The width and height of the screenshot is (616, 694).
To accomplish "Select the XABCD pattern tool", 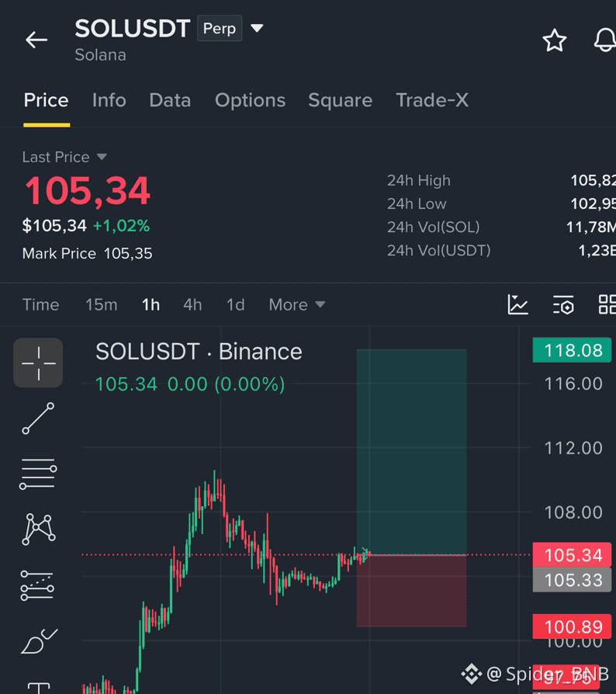I will coord(39,529).
